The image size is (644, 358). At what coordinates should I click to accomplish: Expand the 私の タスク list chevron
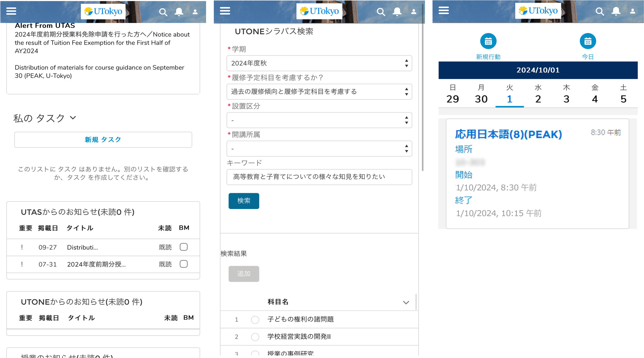(x=73, y=118)
